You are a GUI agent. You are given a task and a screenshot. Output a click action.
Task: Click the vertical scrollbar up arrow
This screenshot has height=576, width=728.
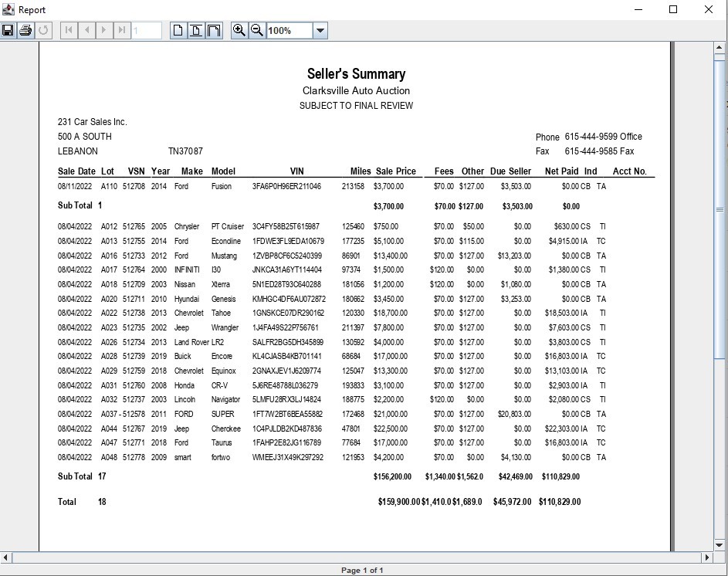[720, 48]
